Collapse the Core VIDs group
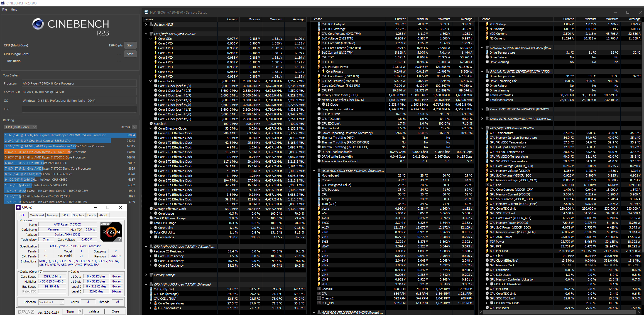 point(151,39)
